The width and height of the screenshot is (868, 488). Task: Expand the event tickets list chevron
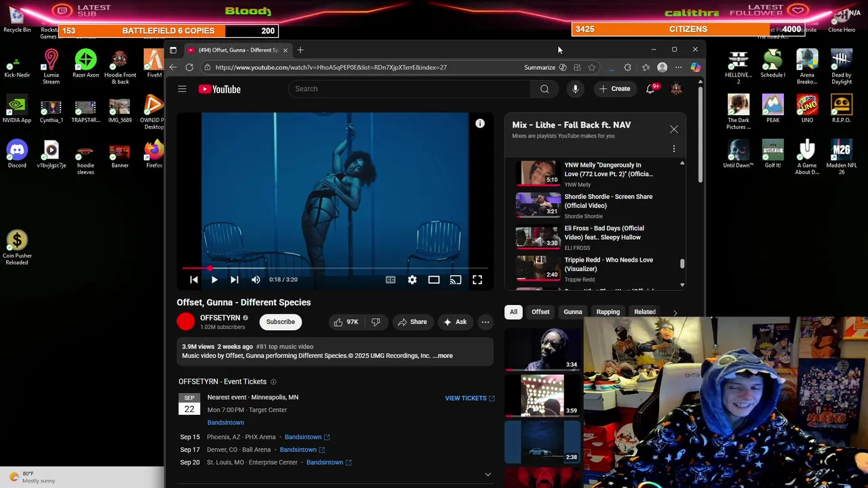pyautogui.click(x=488, y=474)
